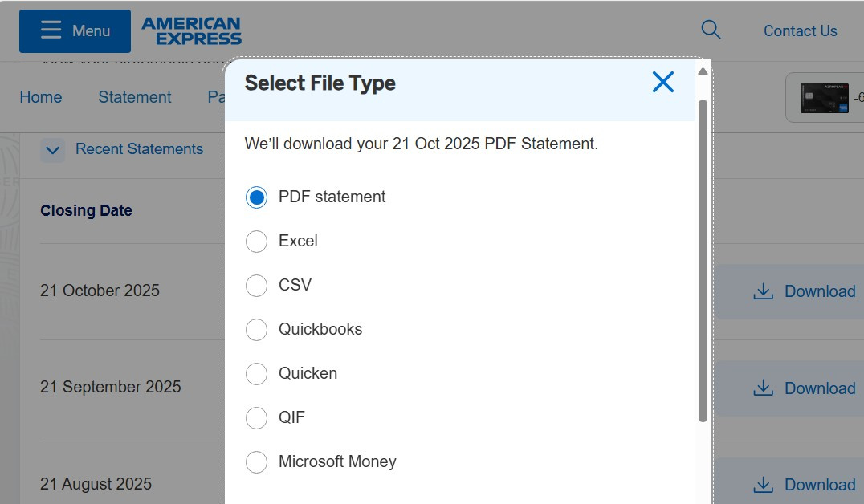Select the CSV radio button
Image resolution: width=864 pixels, height=504 pixels.
coord(256,286)
